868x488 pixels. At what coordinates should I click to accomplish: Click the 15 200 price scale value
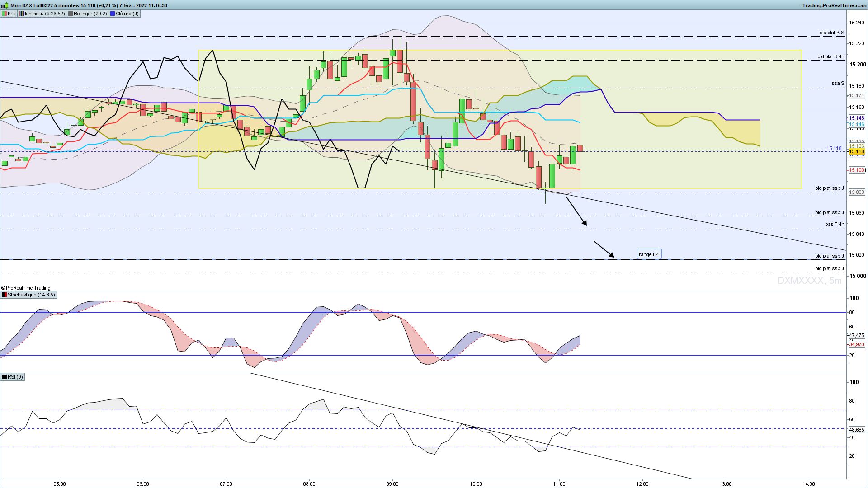point(858,65)
